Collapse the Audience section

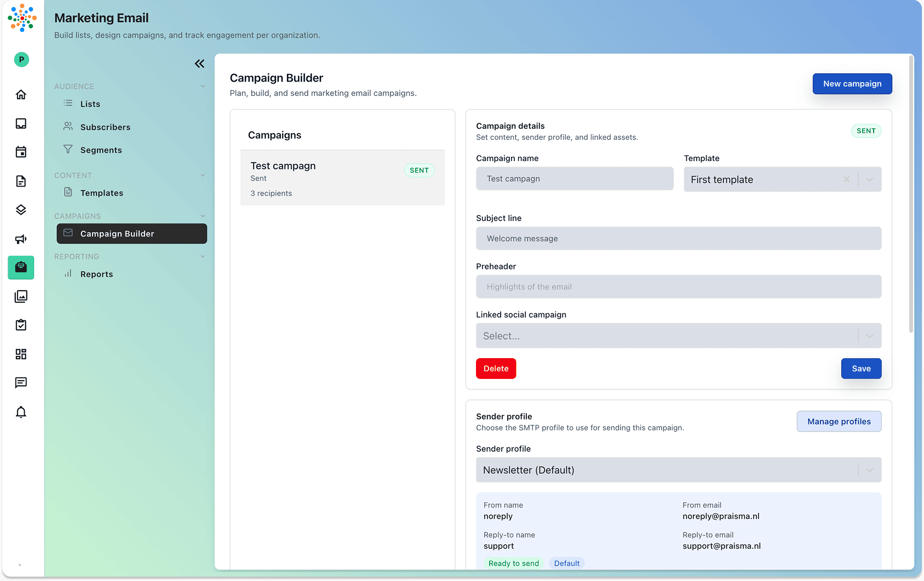pyautogui.click(x=203, y=87)
